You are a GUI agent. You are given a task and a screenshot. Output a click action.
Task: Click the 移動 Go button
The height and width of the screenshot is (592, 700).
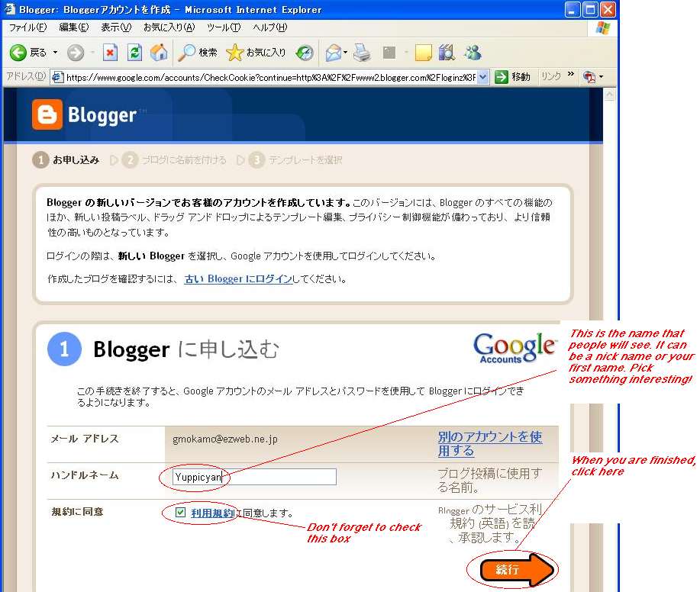point(513,77)
